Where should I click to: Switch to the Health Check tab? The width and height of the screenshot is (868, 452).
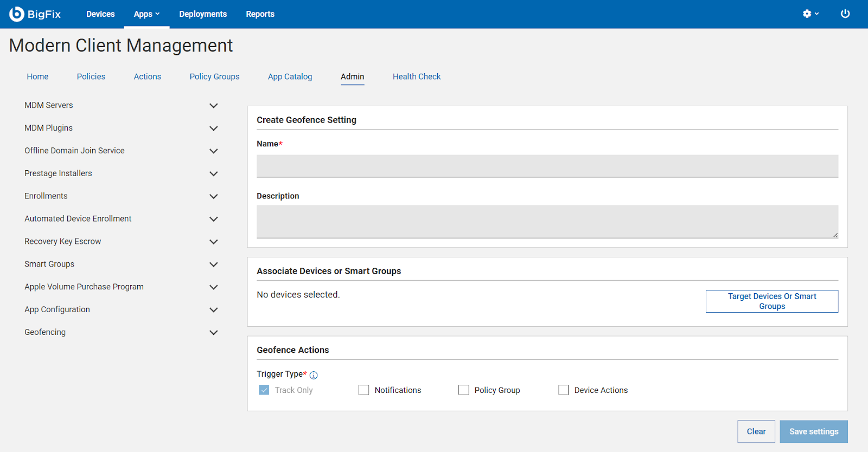coord(416,77)
